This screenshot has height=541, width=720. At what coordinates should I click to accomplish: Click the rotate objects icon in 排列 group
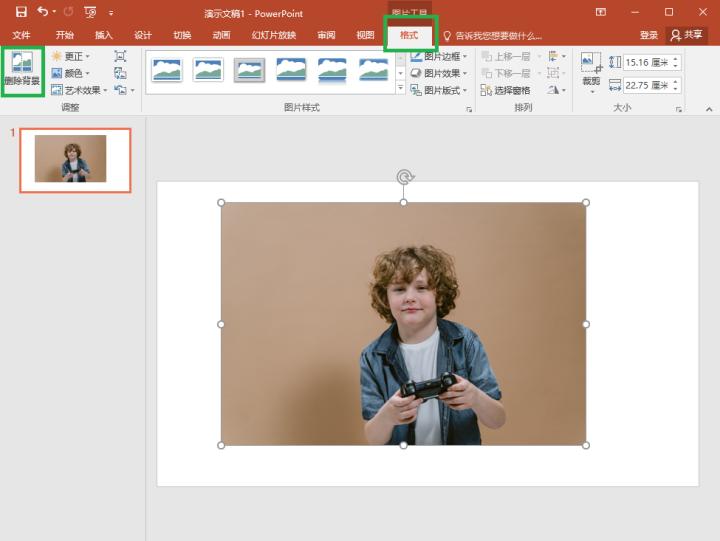coord(553,90)
